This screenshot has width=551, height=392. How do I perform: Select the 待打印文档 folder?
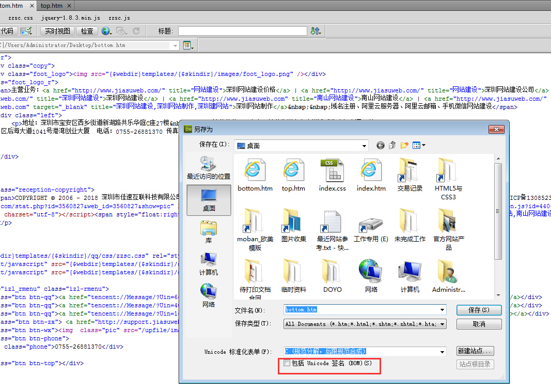255,278
